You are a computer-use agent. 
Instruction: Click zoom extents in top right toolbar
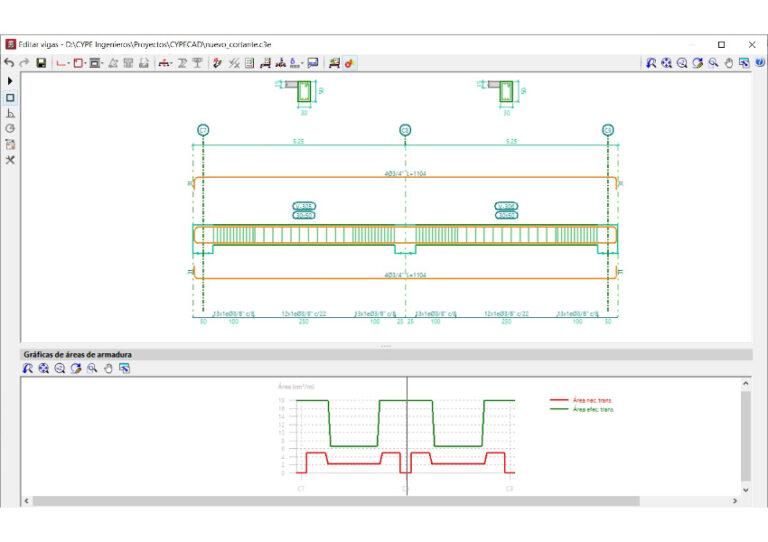[x=667, y=63]
